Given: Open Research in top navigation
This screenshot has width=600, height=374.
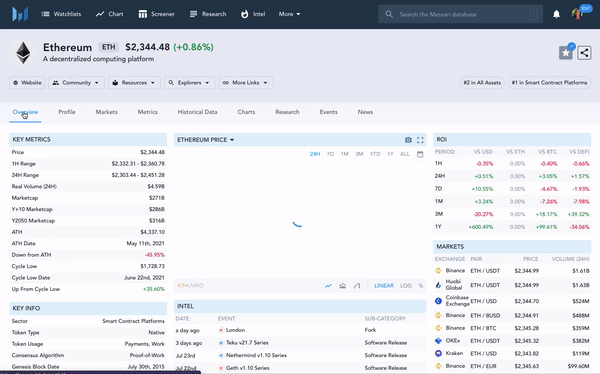Looking at the screenshot, I should coord(208,14).
